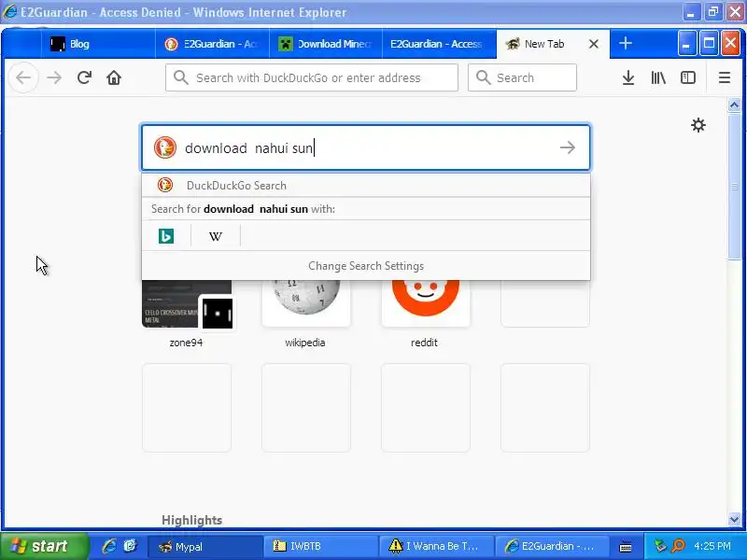Click the second quick launch icon
Image resolution: width=747 pixels, height=560 pixels.
pyautogui.click(x=130, y=546)
